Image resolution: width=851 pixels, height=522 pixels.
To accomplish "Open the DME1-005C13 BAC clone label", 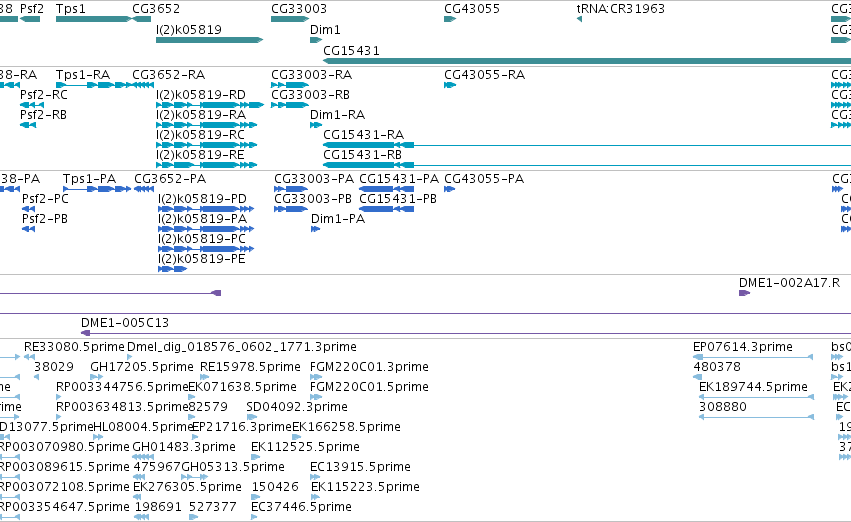I will (125, 323).
